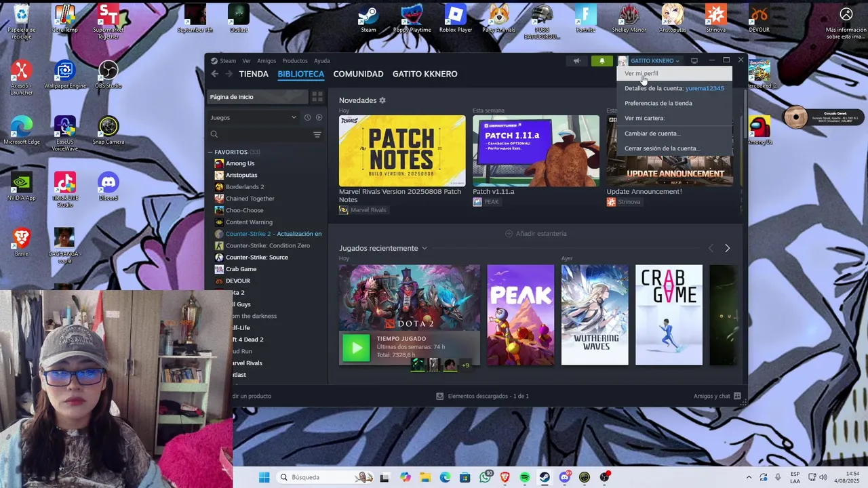
Task: Select the Fortnite desktop shortcut
Action: [585, 18]
